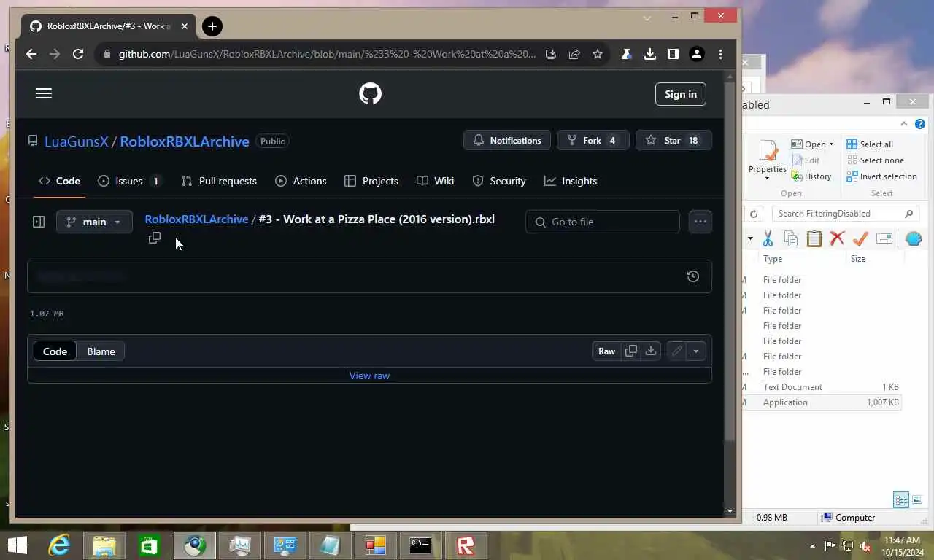Click the Search FilteringDisabled box

[844, 214]
